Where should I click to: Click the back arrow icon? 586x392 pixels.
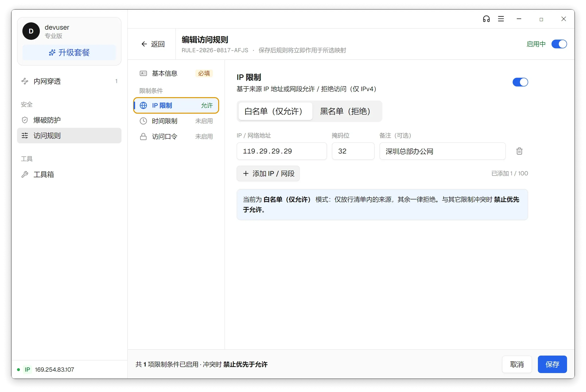click(144, 44)
